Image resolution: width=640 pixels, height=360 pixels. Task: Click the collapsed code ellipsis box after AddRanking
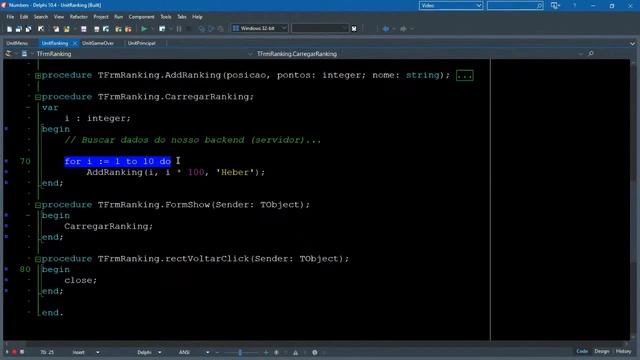point(464,76)
